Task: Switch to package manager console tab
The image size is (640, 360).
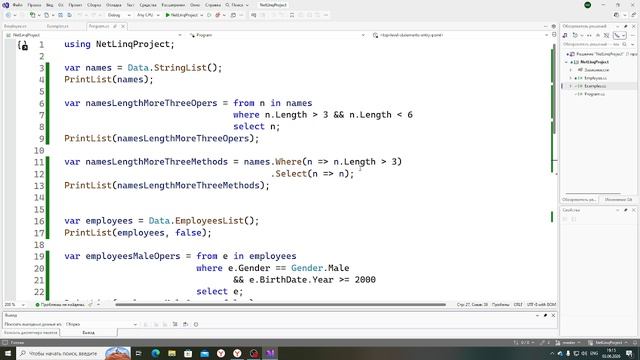Action: (x=31, y=333)
